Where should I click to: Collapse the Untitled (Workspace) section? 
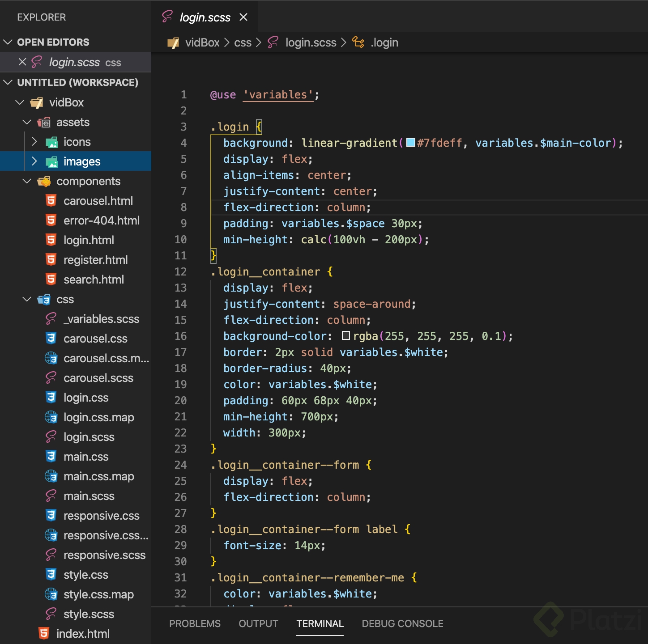8,82
